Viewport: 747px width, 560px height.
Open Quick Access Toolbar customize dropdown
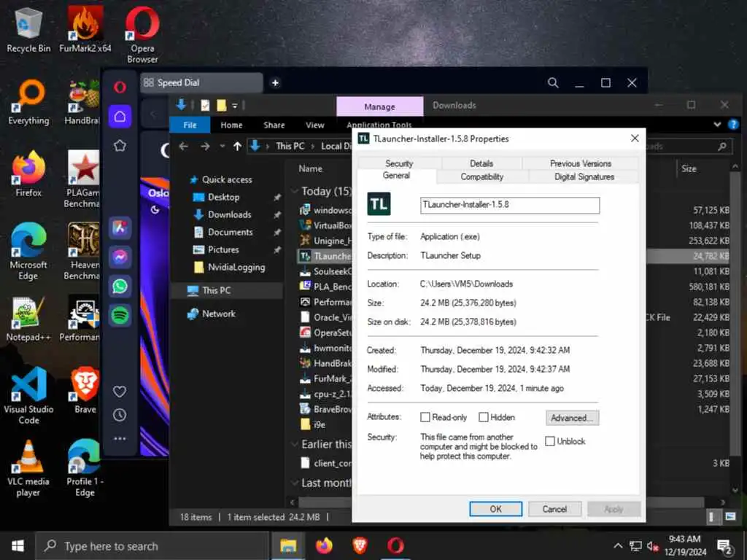pos(235,105)
